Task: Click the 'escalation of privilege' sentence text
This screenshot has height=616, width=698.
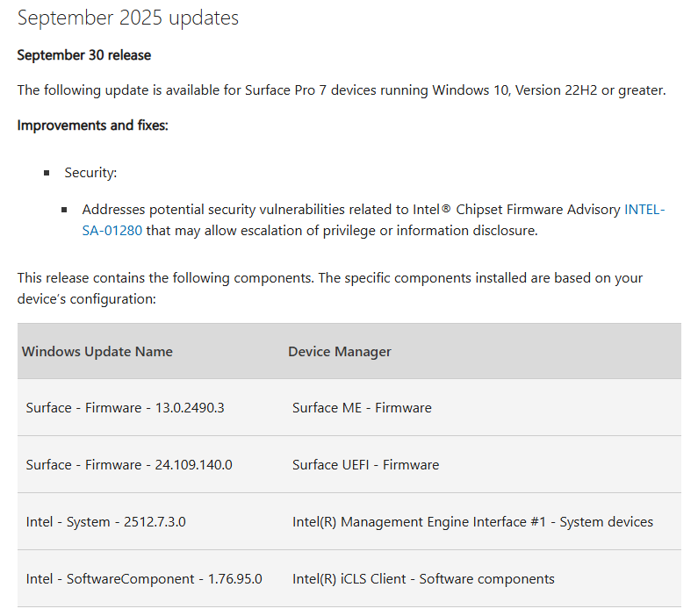Action: [x=341, y=231]
